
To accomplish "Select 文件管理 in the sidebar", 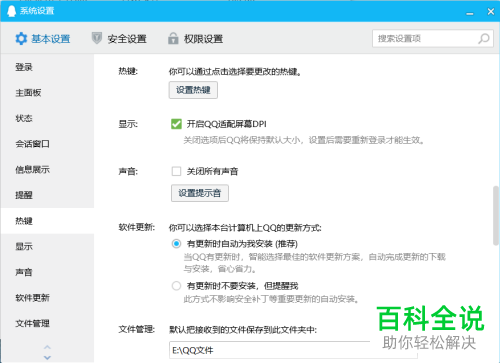I will [x=47, y=323].
